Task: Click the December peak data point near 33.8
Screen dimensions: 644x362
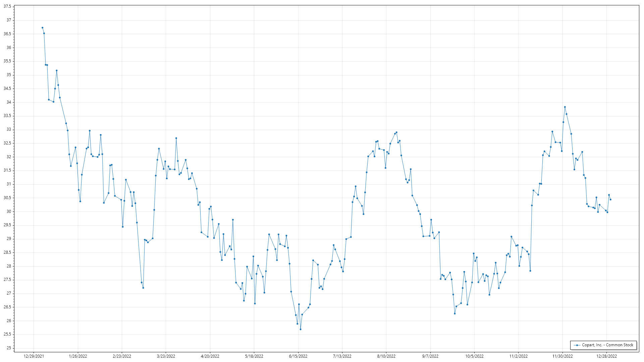Action: point(565,107)
